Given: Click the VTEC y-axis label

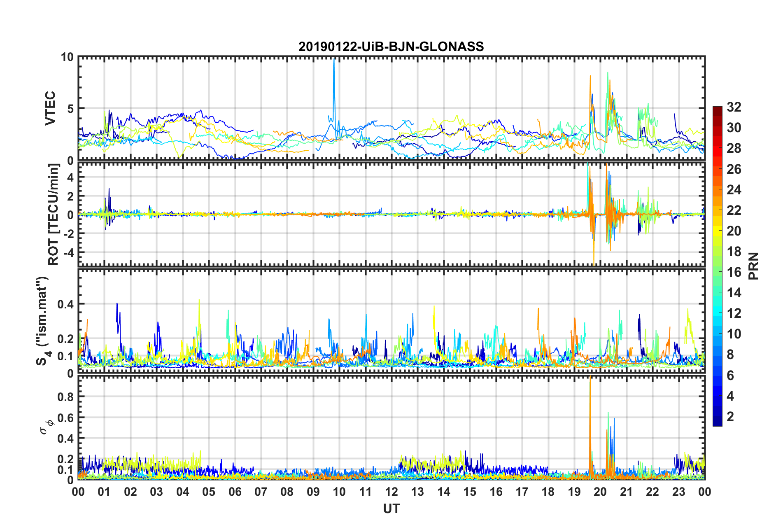Looking at the screenshot, I should point(50,108).
